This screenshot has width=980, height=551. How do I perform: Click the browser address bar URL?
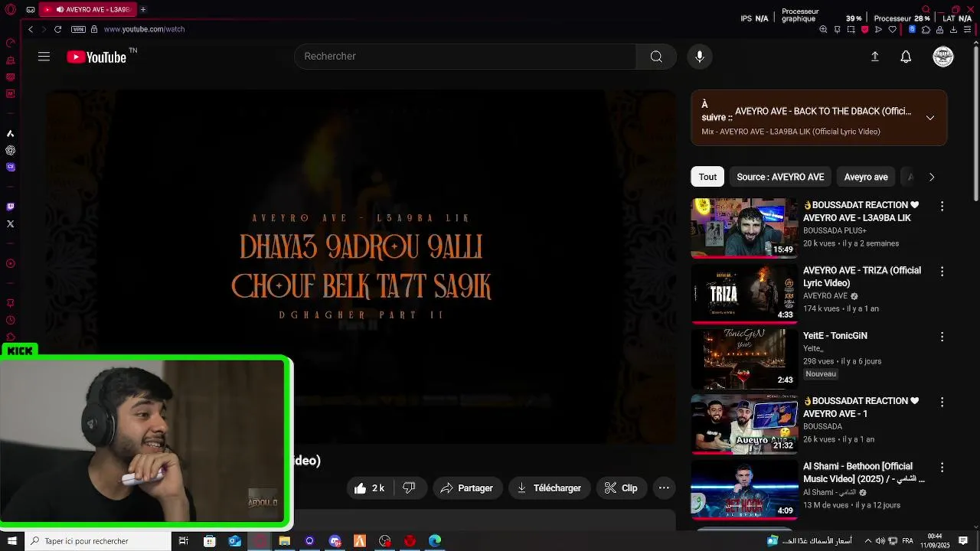point(145,29)
